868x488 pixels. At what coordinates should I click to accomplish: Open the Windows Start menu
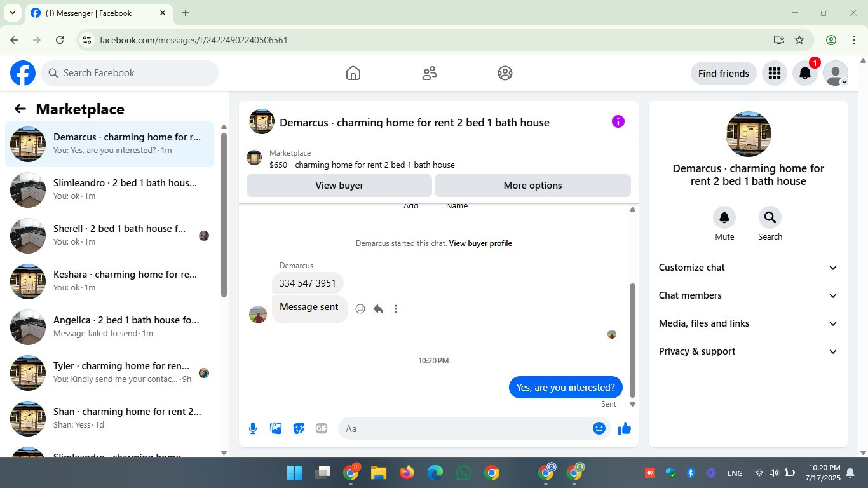click(x=294, y=473)
